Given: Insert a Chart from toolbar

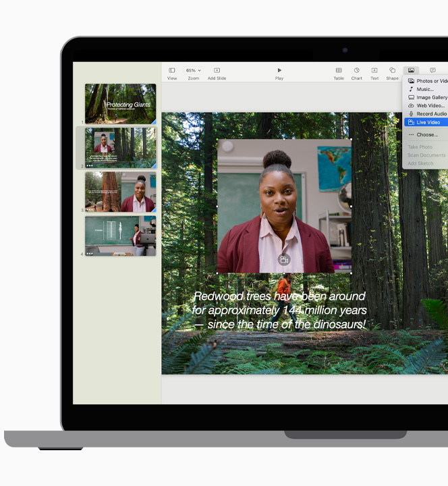Looking at the screenshot, I should 357,71.
